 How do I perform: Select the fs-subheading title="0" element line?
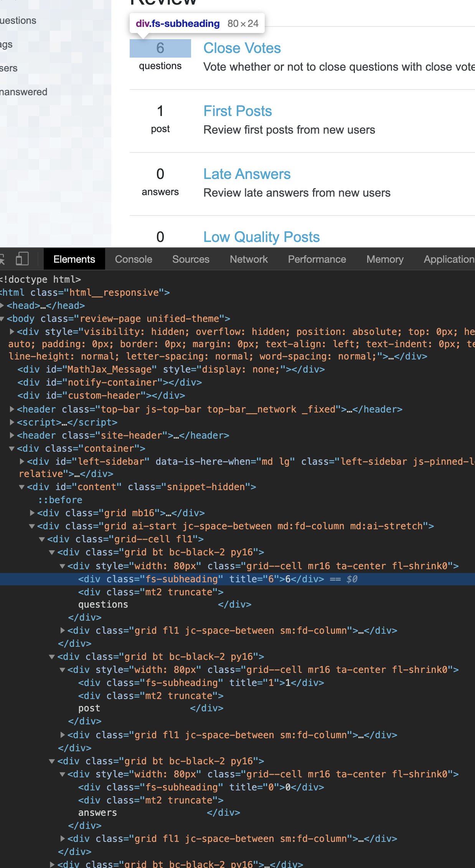201,787
